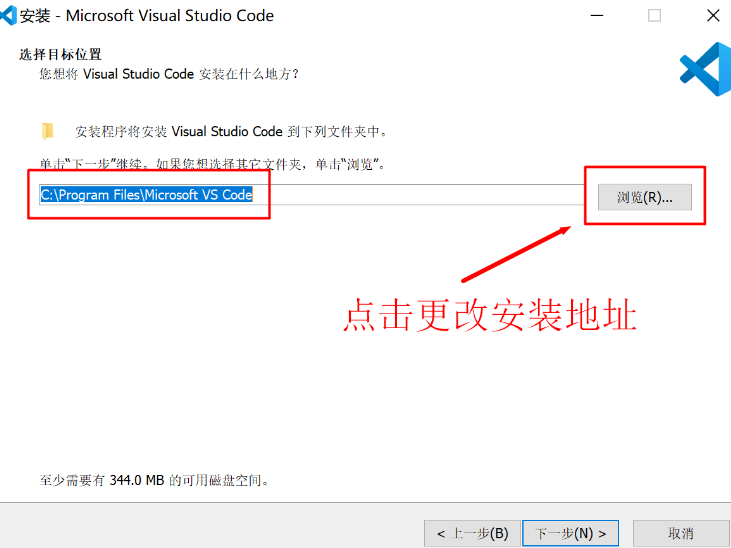731x548 pixels.
Task: Click the install path input field
Action: point(311,194)
